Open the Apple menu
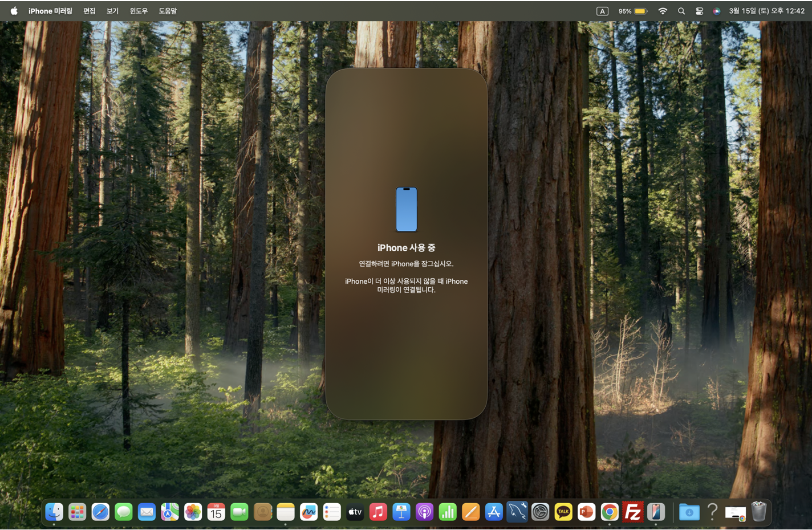Image resolution: width=812 pixels, height=530 pixels. click(x=14, y=11)
